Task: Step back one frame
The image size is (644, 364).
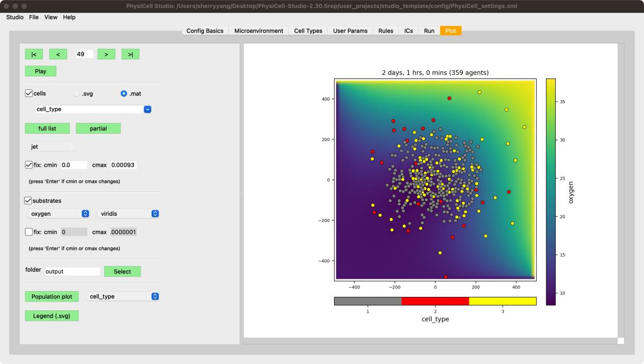Action: tap(58, 54)
